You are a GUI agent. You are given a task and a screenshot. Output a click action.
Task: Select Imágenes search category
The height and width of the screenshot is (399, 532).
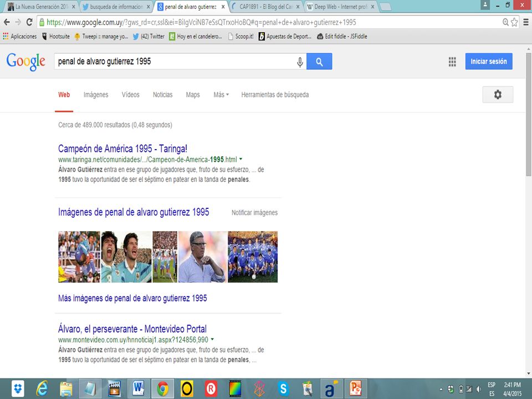pyautogui.click(x=96, y=95)
